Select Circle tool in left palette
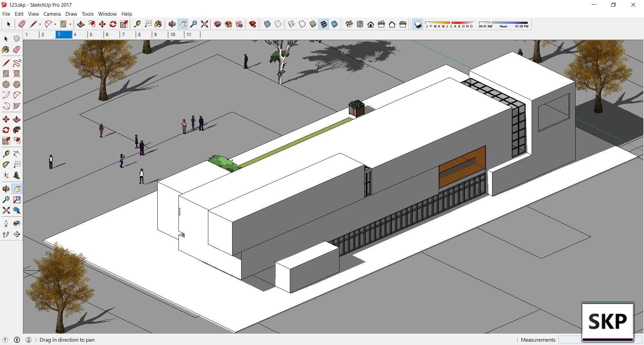Image resolution: width=644 pixels, height=345 pixels. 6,84
